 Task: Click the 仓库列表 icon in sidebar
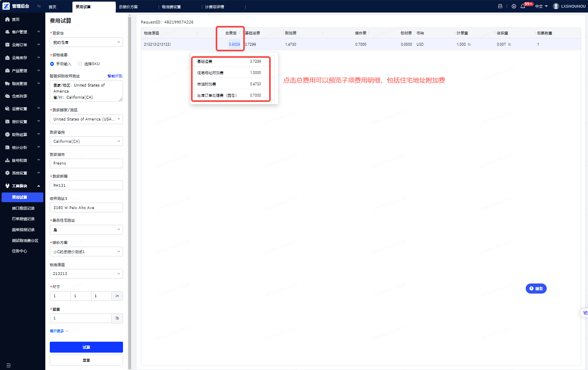pos(7,96)
